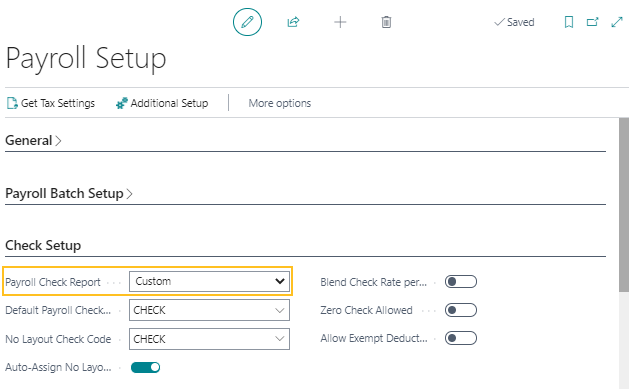Click the Auto-Assign No Layout label

point(58,367)
